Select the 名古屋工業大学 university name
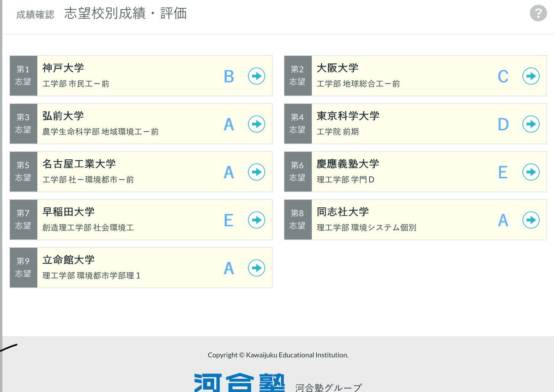 [79, 164]
